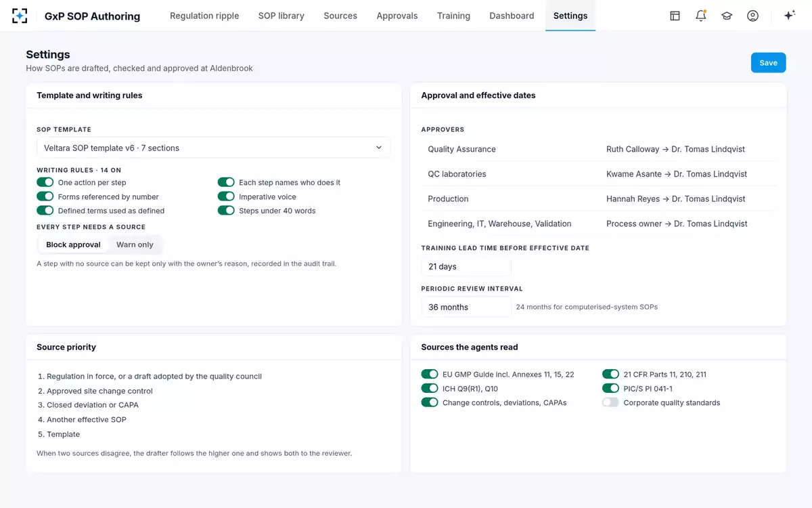Toggle Defined terms used as defined rule
Image resolution: width=812 pixels, height=508 pixels.
pos(45,211)
